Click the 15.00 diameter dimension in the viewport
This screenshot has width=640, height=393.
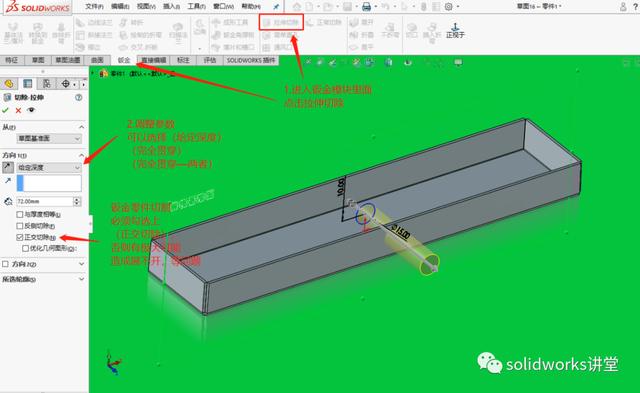click(402, 232)
